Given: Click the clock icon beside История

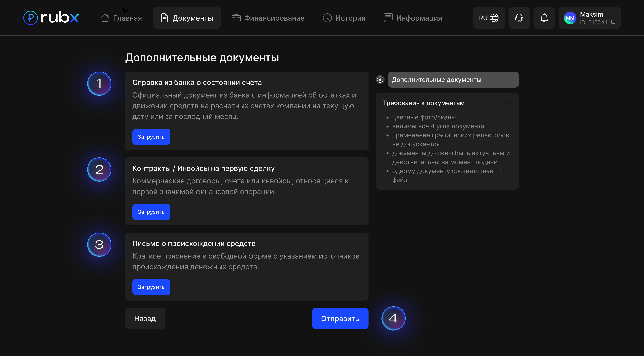Looking at the screenshot, I should pyautogui.click(x=327, y=18).
